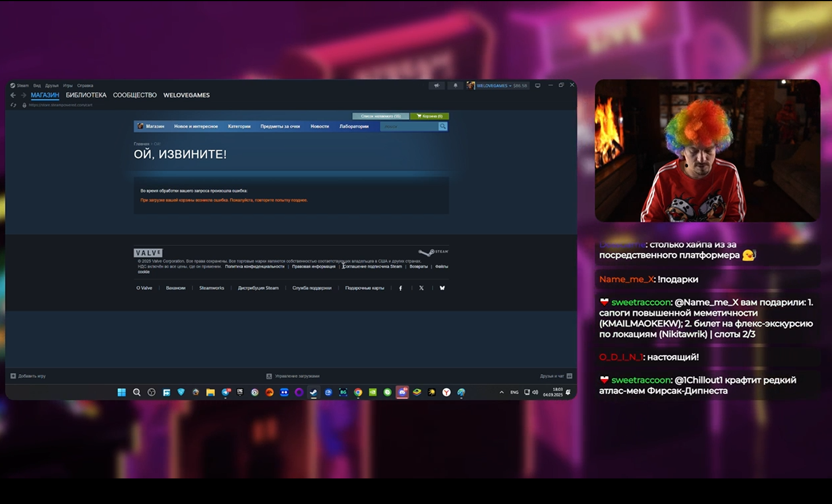Open wishlist Список желаемого button
This screenshot has width=832, height=504.
click(380, 116)
